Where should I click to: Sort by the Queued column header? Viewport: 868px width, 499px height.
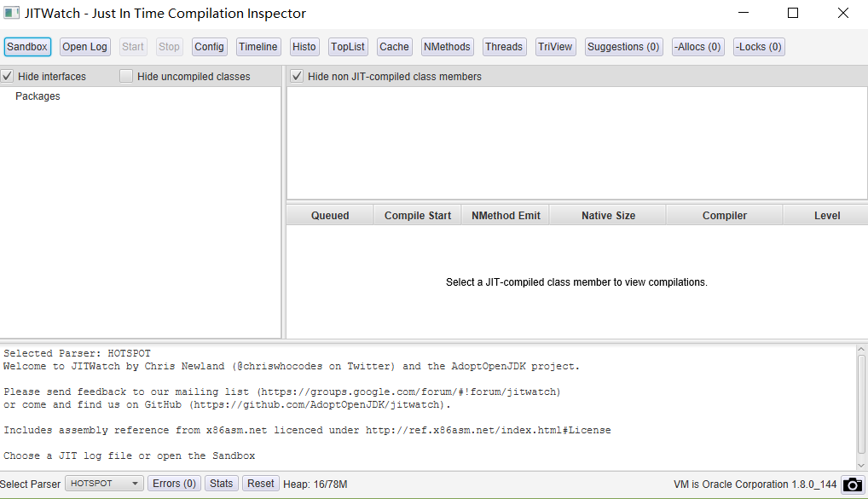pos(330,216)
